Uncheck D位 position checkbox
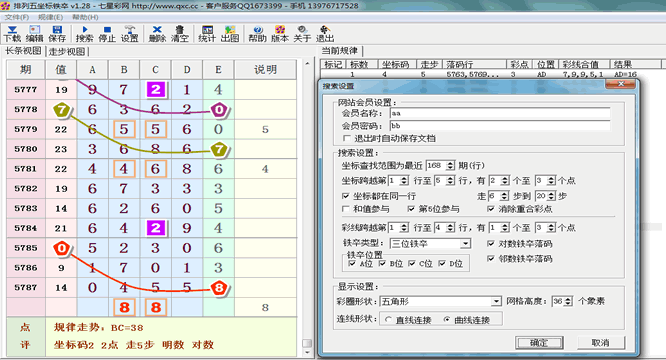 pyautogui.click(x=442, y=264)
